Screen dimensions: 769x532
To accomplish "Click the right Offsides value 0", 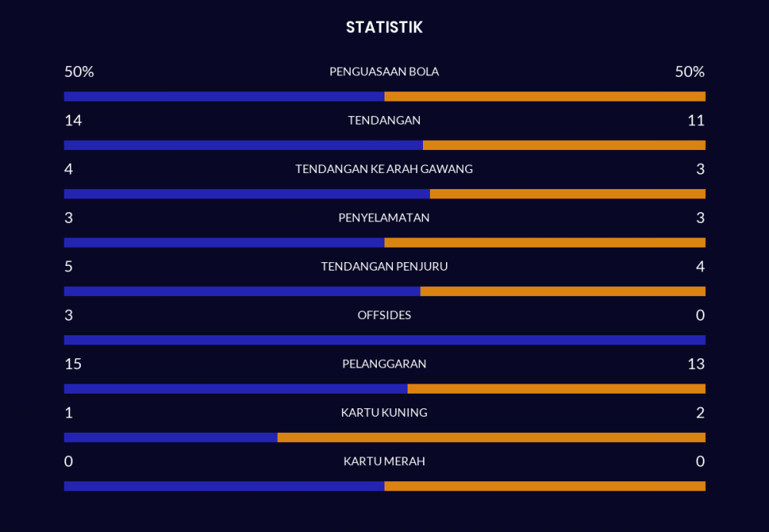I will click(700, 315).
